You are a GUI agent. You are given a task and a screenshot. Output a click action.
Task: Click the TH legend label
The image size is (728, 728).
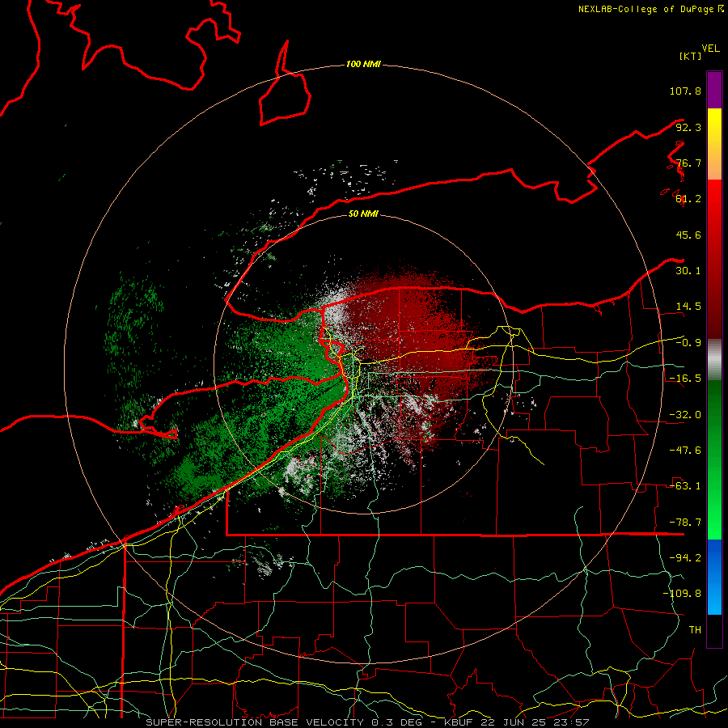695,630
